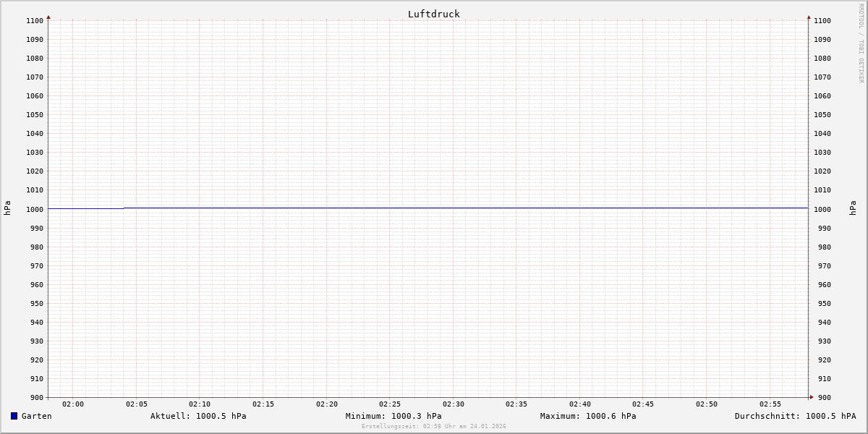Click the arrow tip atop the right y-axis

[x=809, y=17]
